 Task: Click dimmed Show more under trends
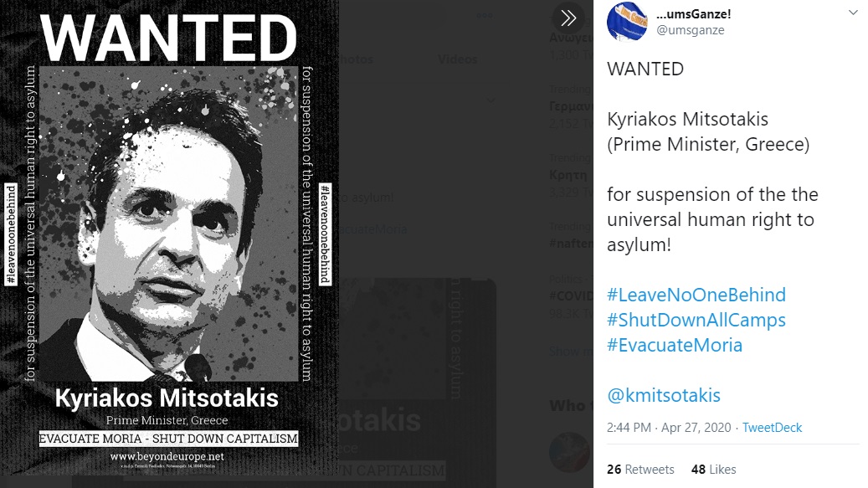(x=571, y=352)
